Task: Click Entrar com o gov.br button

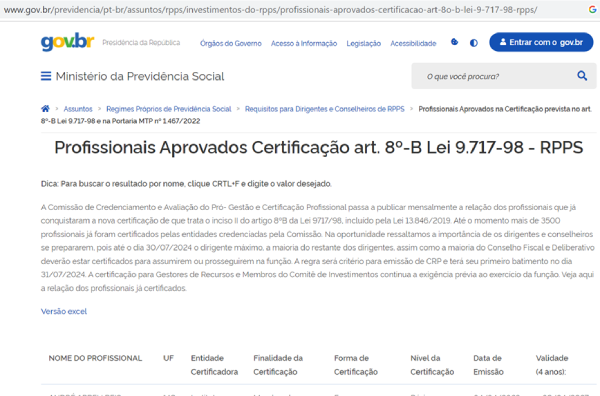Action: 541,42
